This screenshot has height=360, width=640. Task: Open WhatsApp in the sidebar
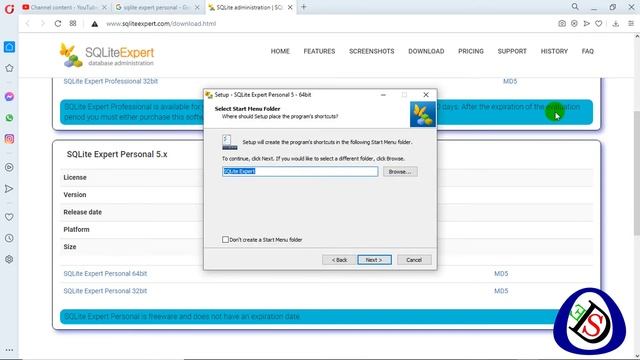point(9,118)
